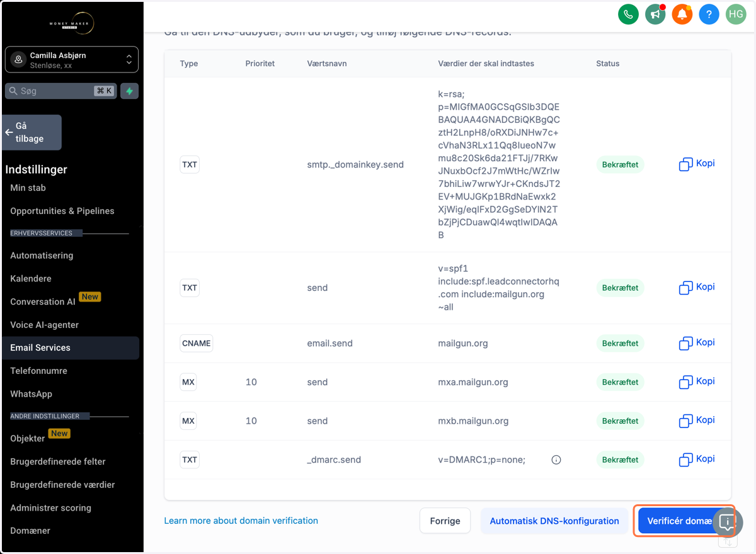The image size is (756, 554).
Task: Open Administrer scoring settings
Action: (x=50, y=507)
